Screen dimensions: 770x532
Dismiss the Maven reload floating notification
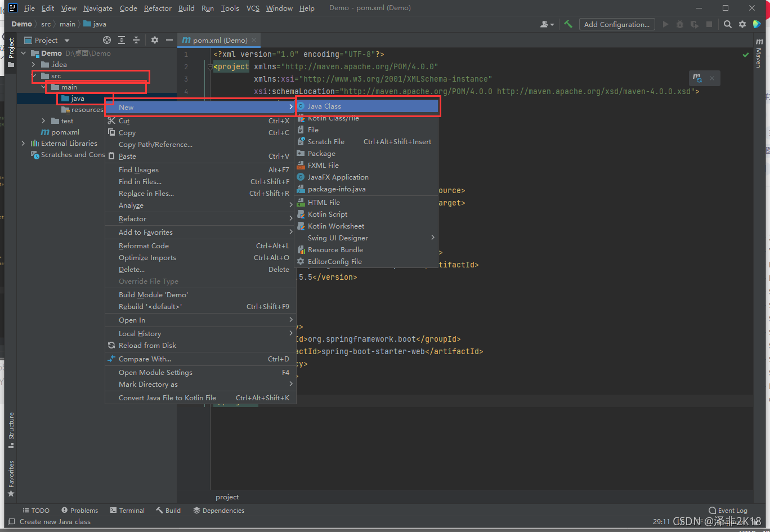[x=712, y=78]
